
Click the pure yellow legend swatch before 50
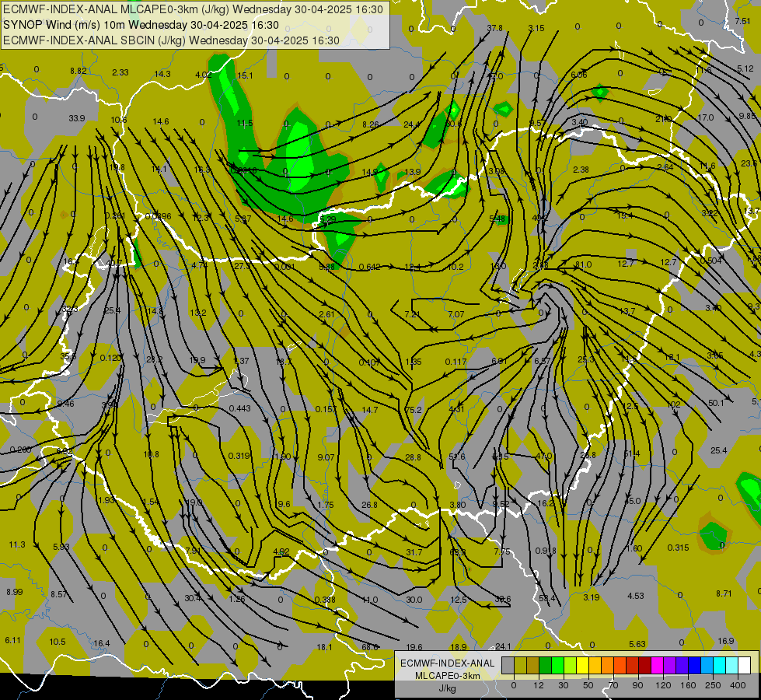pos(583,665)
